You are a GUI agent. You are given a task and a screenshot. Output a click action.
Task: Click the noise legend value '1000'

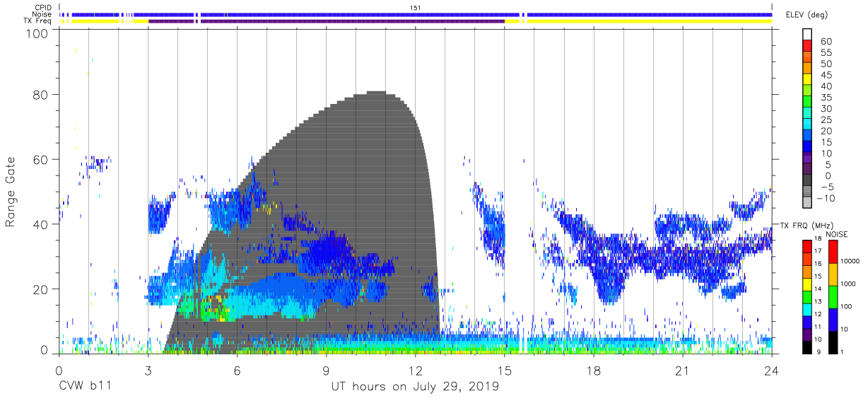click(x=847, y=284)
